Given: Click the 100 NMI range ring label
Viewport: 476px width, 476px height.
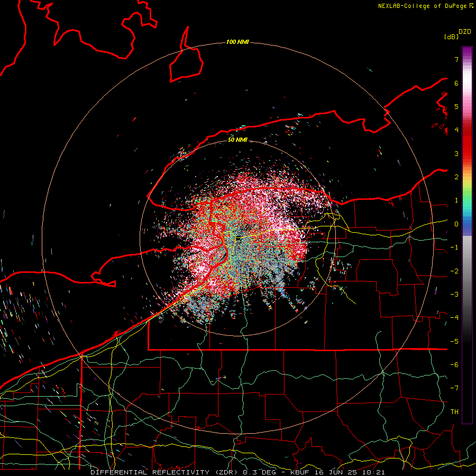Looking at the screenshot, I should pyautogui.click(x=237, y=42).
